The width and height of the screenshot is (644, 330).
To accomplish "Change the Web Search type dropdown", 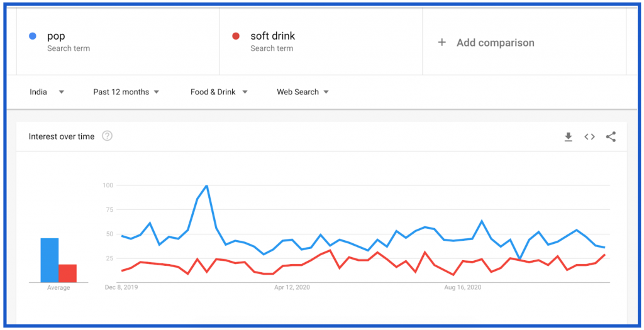I will click(x=303, y=92).
